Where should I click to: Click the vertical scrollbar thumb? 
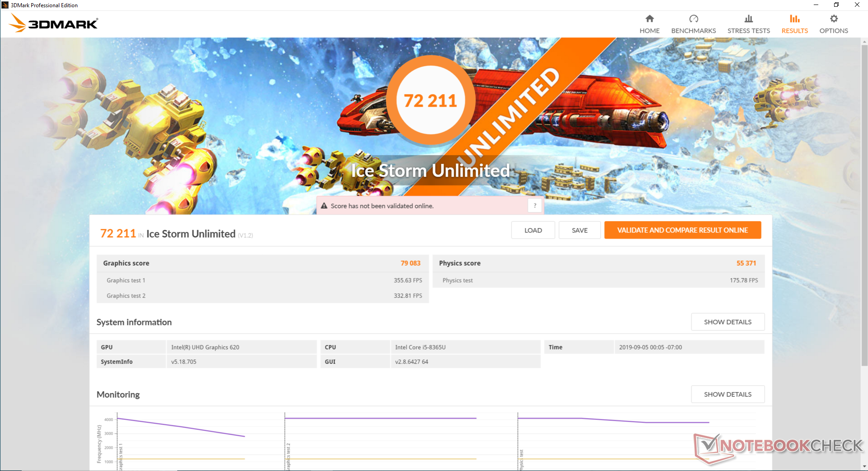pos(864,206)
